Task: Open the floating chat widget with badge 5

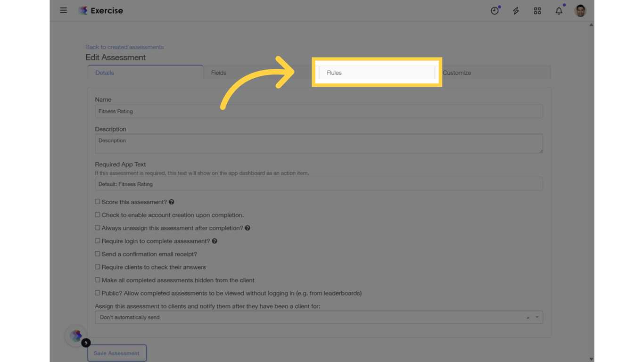Action: pyautogui.click(x=76, y=336)
